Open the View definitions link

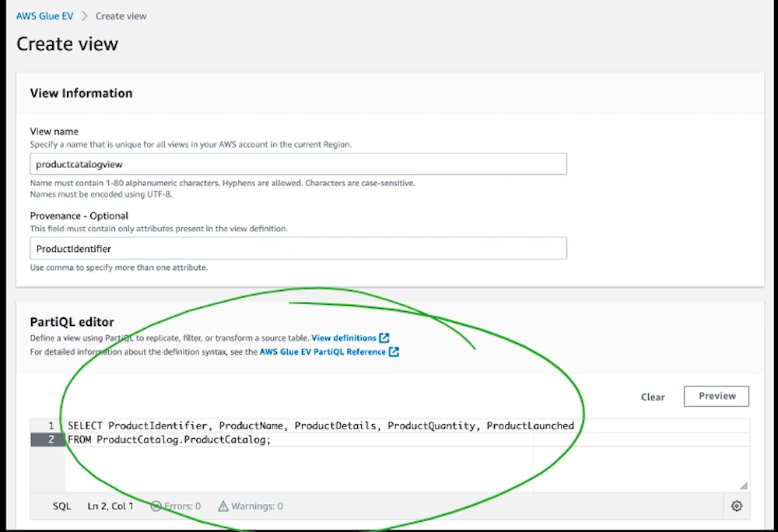coord(344,338)
